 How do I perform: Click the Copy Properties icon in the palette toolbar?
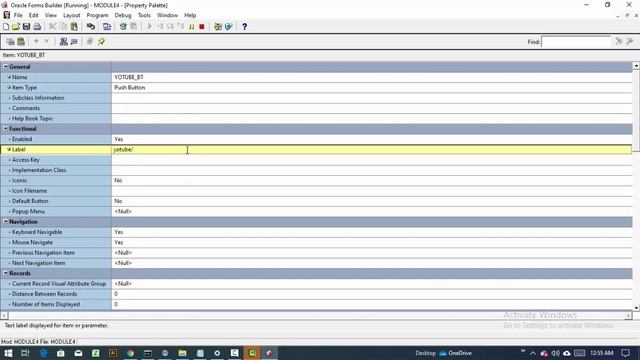click(10, 42)
